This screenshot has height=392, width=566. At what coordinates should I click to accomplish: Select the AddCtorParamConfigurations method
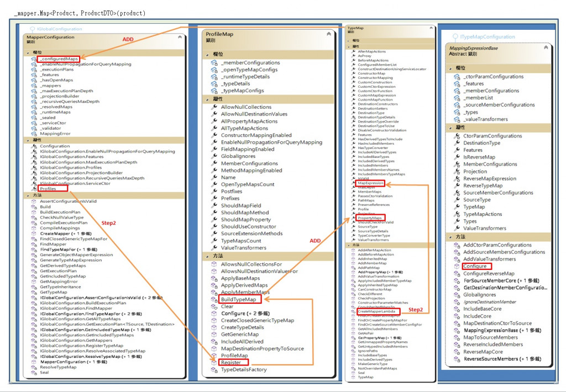coord(497,245)
